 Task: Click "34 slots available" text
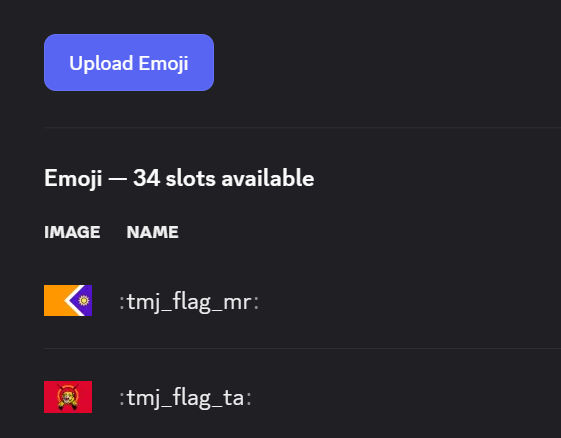click(x=224, y=178)
